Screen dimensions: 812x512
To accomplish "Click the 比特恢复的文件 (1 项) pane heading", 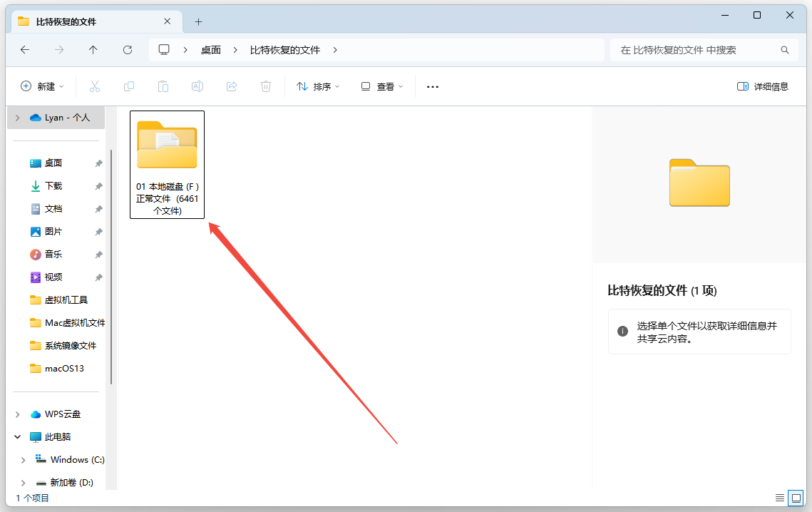I will point(662,291).
